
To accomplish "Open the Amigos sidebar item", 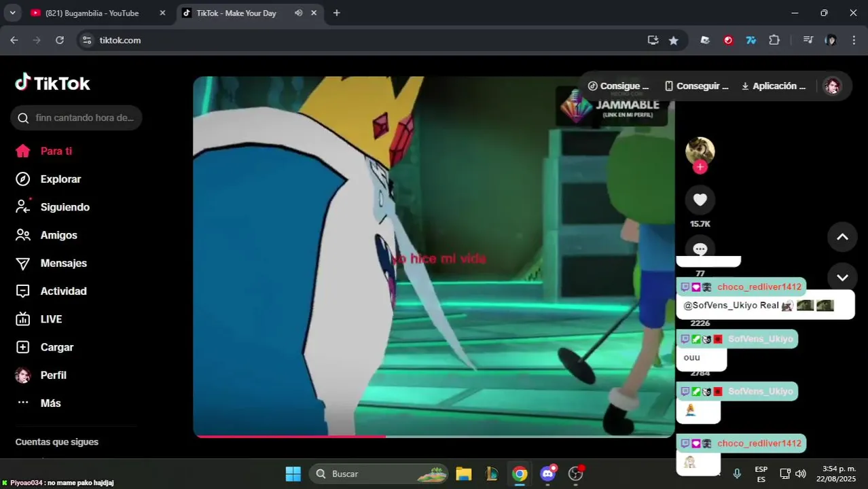I will [46, 235].
